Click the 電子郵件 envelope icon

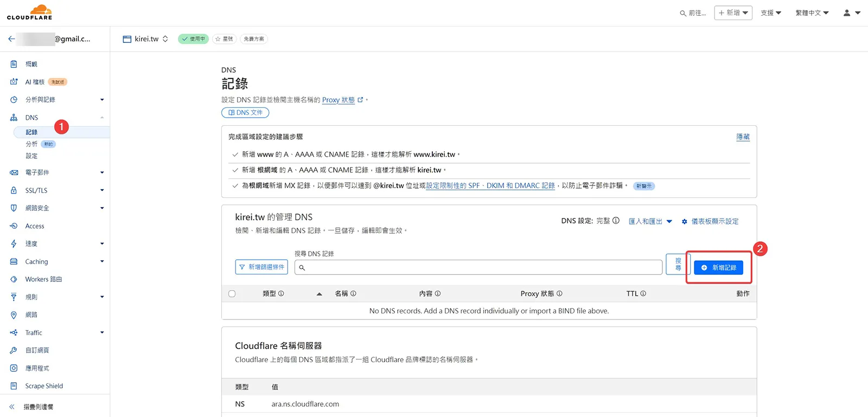tap(14, 172)
